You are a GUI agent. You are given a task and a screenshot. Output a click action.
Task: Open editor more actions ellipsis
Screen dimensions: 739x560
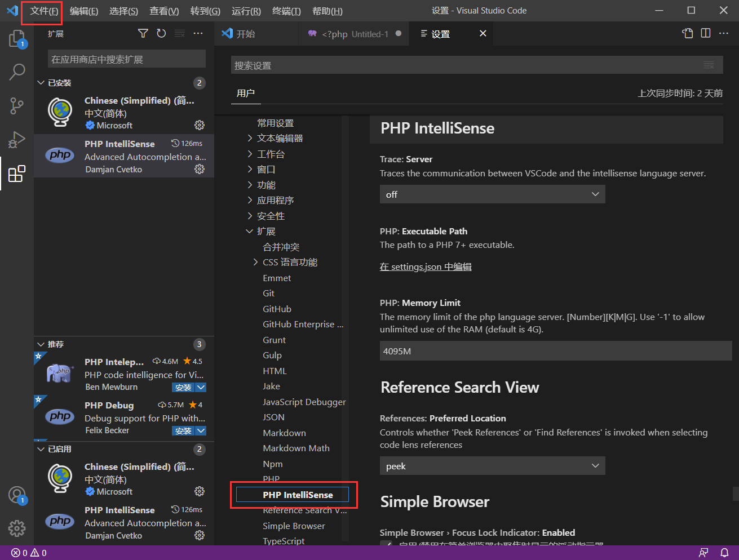(x=724, y=34)
